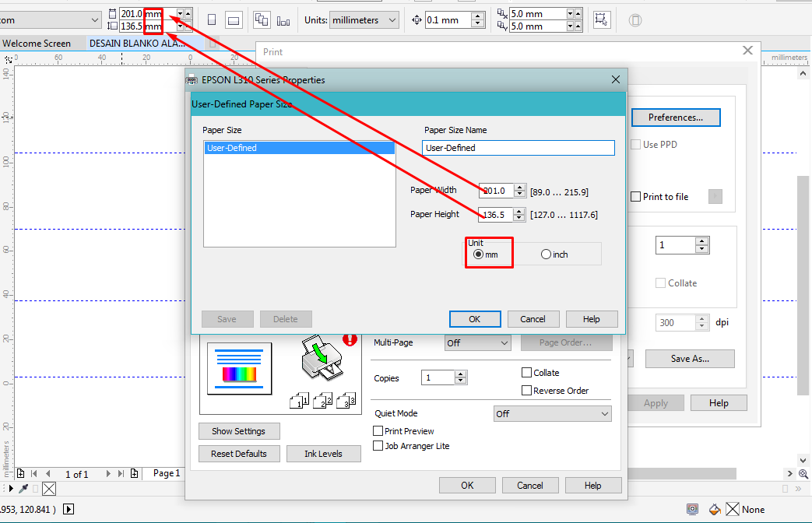Go to the last page navigation icon
The width and height of the screenshot is (812, 523).
tap(121, 473)
